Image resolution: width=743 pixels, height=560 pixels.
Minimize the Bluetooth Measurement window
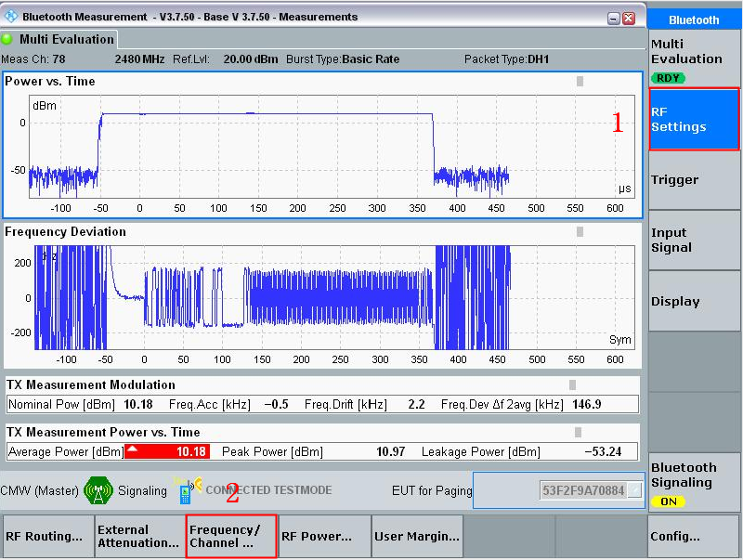(614, 19)
